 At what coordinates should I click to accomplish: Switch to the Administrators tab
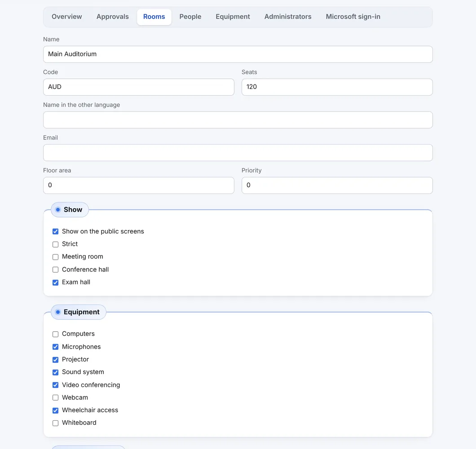pos(287,17)
